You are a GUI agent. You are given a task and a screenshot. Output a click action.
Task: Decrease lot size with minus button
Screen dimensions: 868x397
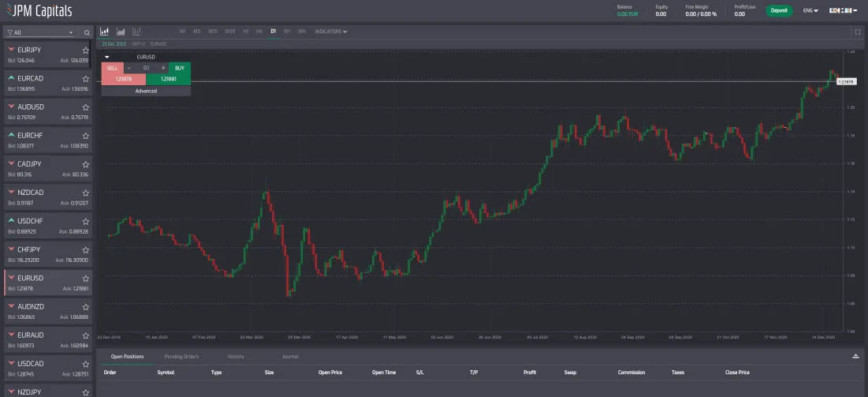[129, 68]
